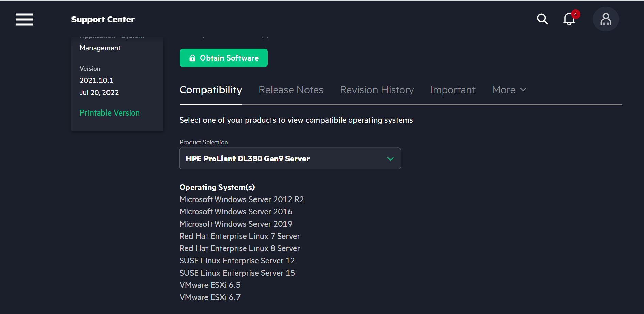This screenshot has height=314, width=644.
Task: Click the Obtain Software button
Action: click(x=224, y=58)
